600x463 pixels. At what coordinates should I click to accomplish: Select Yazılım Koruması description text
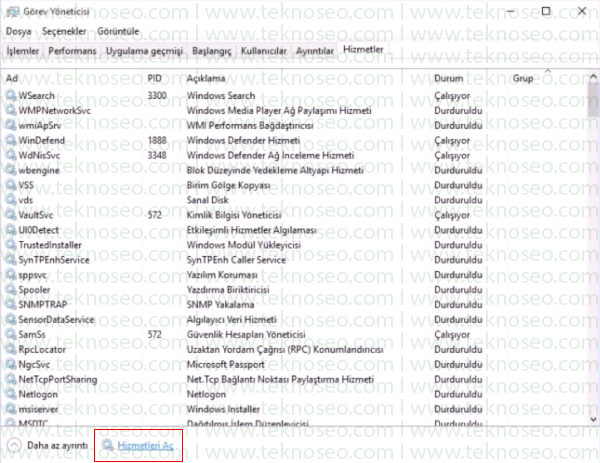(222, 274)
